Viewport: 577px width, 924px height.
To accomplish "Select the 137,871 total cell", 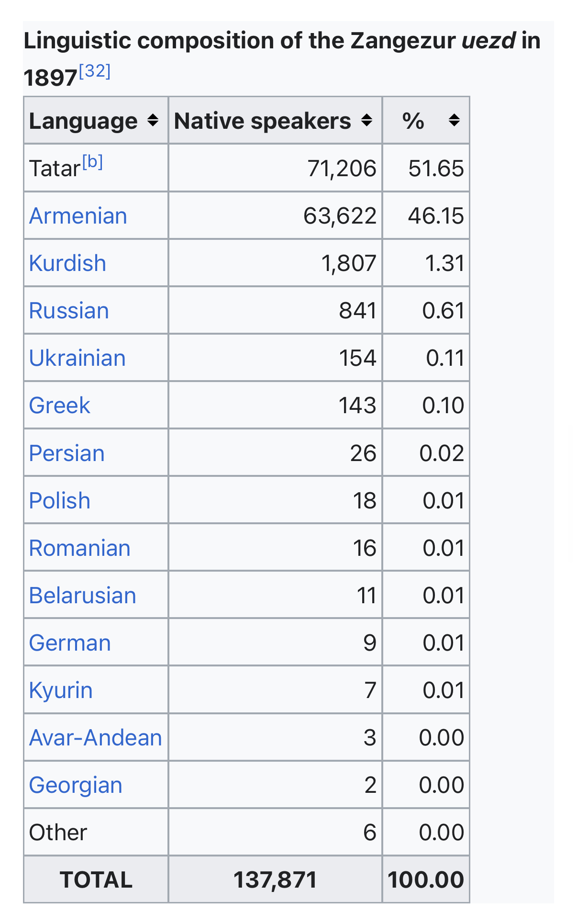I will (275, 879).
